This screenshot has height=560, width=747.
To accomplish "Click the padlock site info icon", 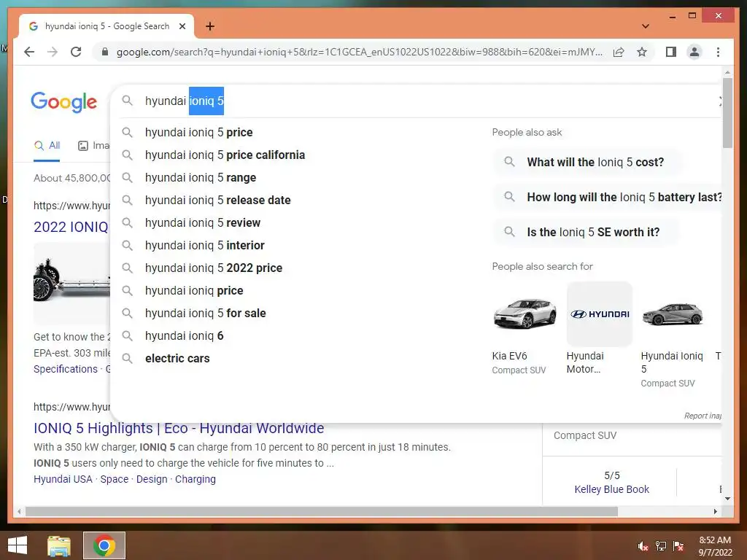I will 105,52.
